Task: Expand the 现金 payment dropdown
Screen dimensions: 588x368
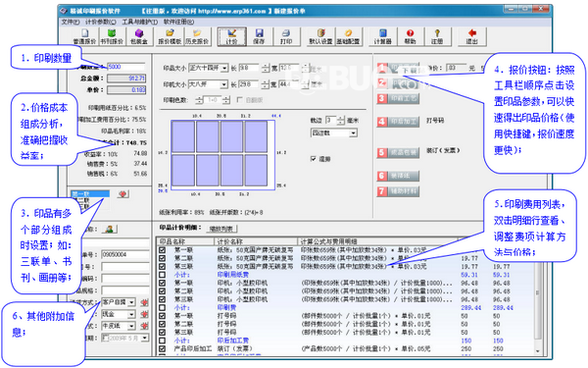Action: pyautogui.click(x=131, y=314)
